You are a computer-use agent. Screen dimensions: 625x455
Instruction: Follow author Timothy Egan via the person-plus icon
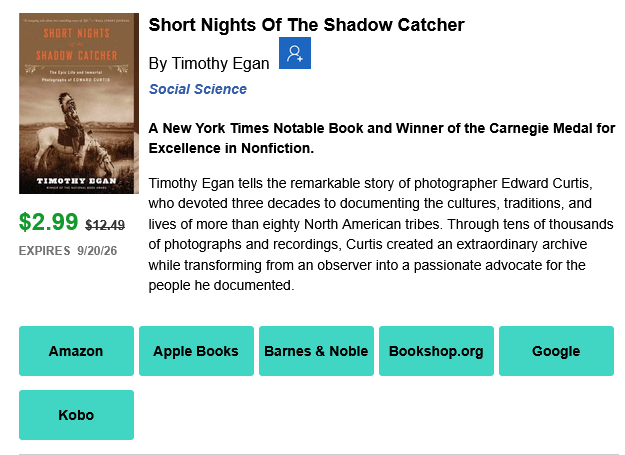pyautogui.click(x=295, y=53)
